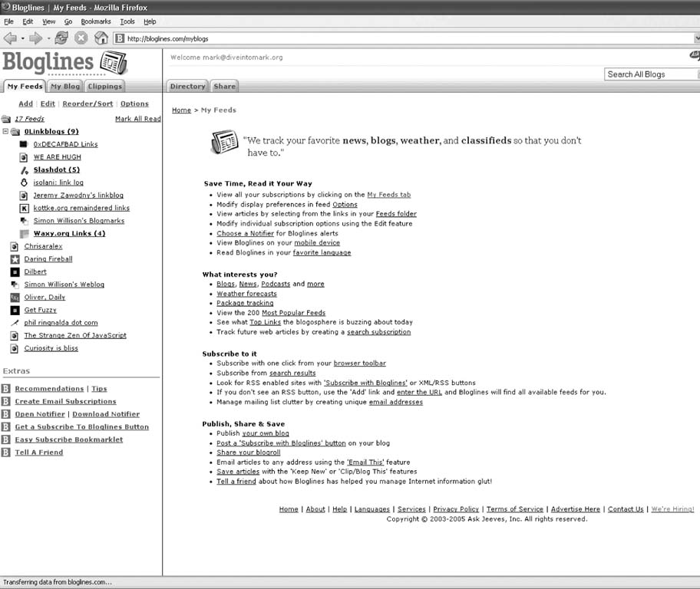This screenshot has height=589, width=700.
Task: Click the Simon Willison's Blogmarks feed icon
Action: tap(24, 221)
